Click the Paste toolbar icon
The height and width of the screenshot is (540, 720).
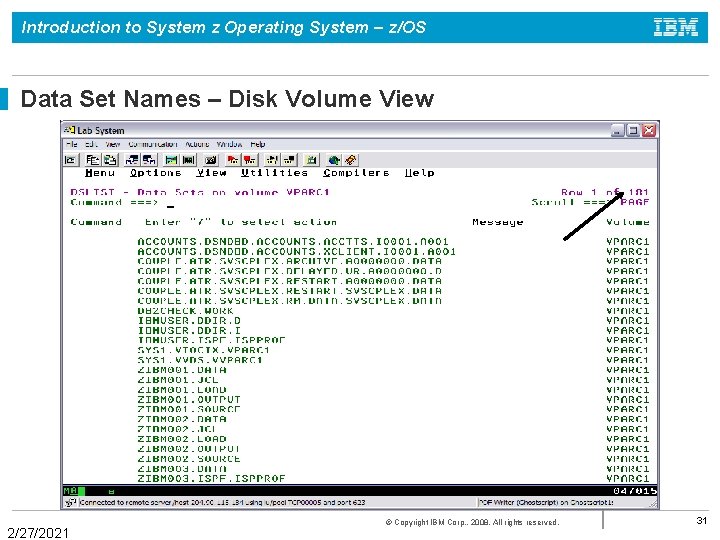coord(110,160)
